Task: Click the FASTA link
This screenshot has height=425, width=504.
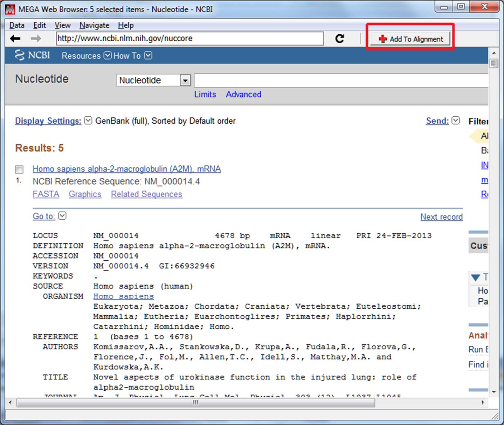Action: (x=46, y=194)
